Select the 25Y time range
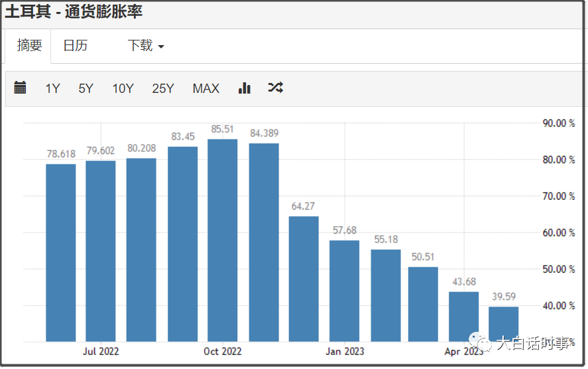The image size is (588, 369). [x=163, y=88]
